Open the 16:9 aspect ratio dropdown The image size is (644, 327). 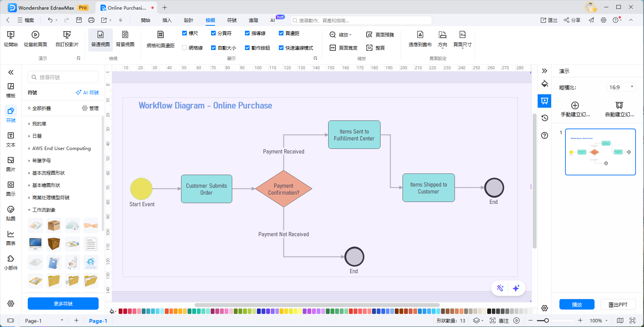tap(621, 87)
